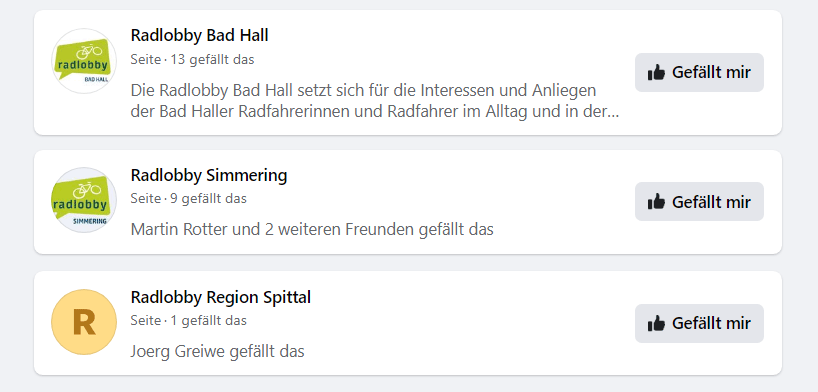Click "Seite · 9 gefällt das" info line
Image resolution: width=818 pixels, height=392 pixels.
[x=188, y=198]
